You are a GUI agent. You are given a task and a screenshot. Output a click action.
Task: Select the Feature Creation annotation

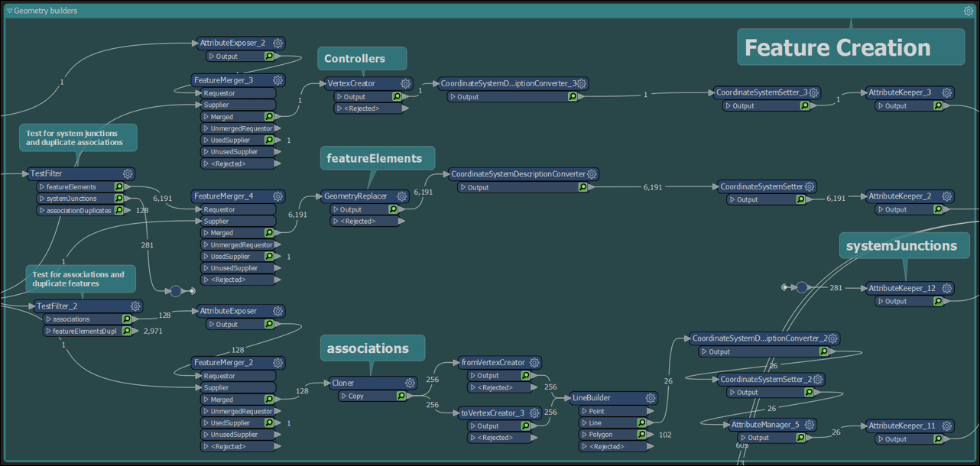[x=850, y=47]
